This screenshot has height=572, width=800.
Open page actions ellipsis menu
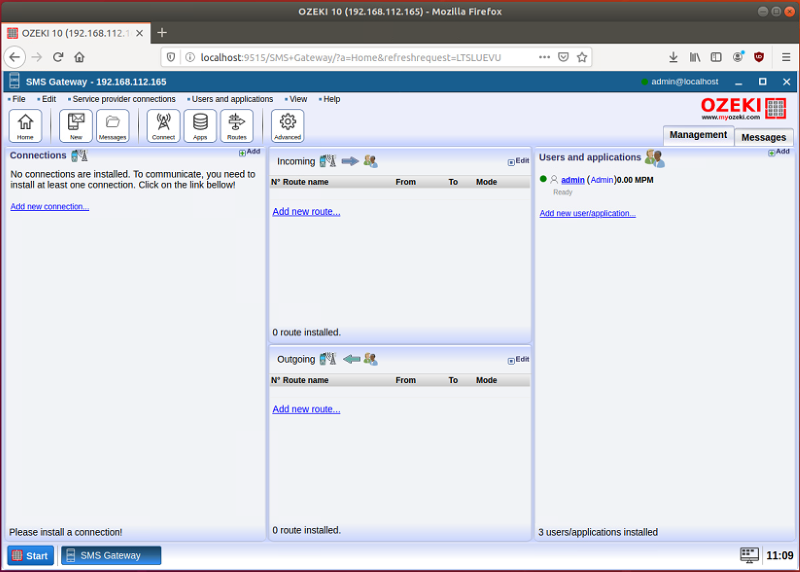click(544, 57)
